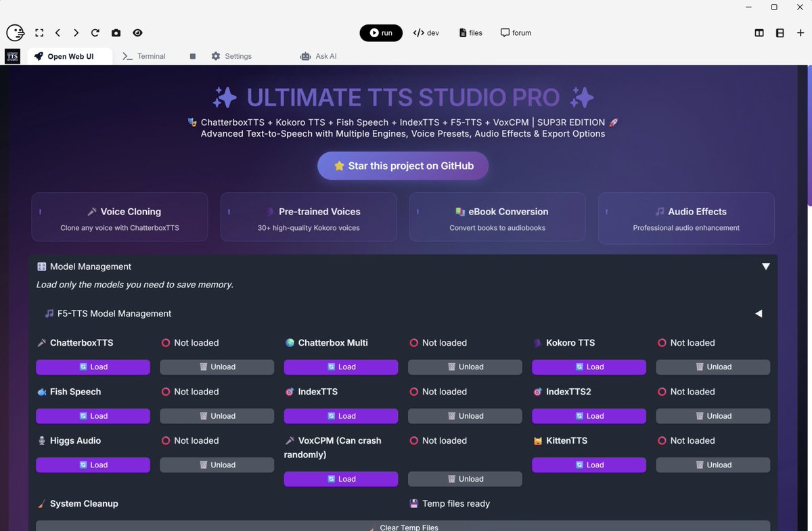Click the Kokoro TTS moon icon

coord(538,343)
